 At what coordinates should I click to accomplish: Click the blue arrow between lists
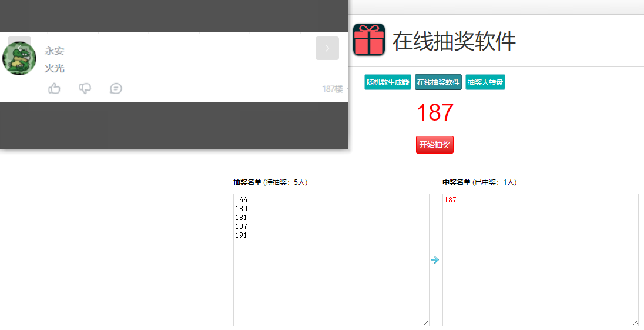click(435, 260)
